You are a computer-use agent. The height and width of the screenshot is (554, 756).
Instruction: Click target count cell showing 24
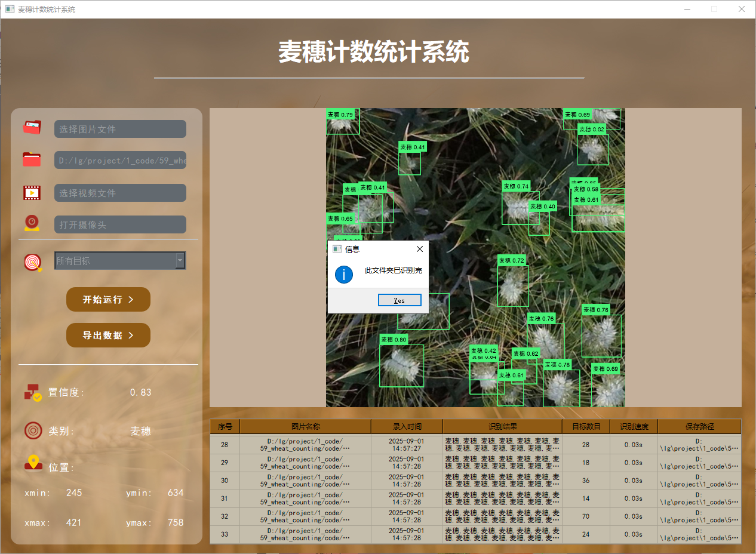[x=586, y=534]
